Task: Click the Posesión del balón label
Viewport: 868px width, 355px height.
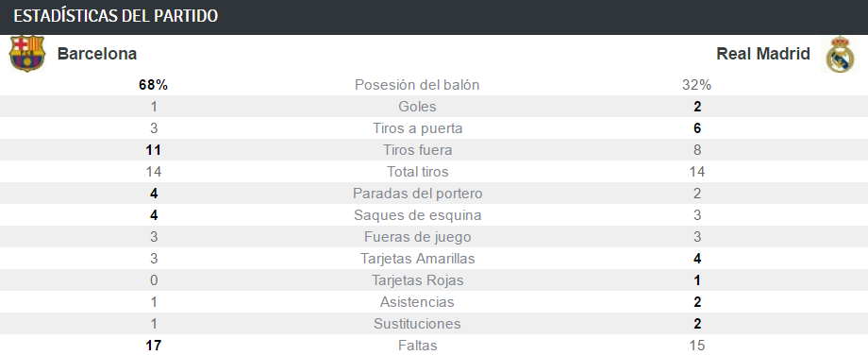Action: (417, 85)
